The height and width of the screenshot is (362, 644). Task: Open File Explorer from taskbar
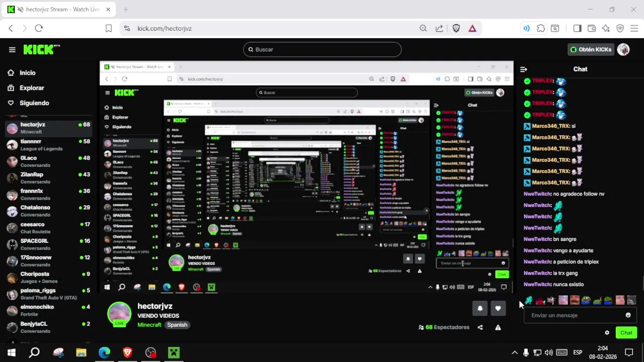pos(81,352)
